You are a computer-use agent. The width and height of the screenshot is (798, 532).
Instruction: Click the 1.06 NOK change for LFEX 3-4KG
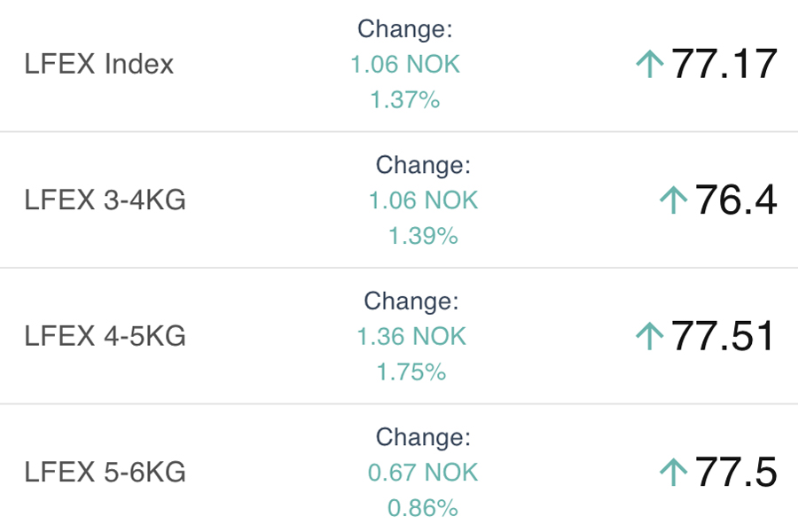[x=423, y=200]
